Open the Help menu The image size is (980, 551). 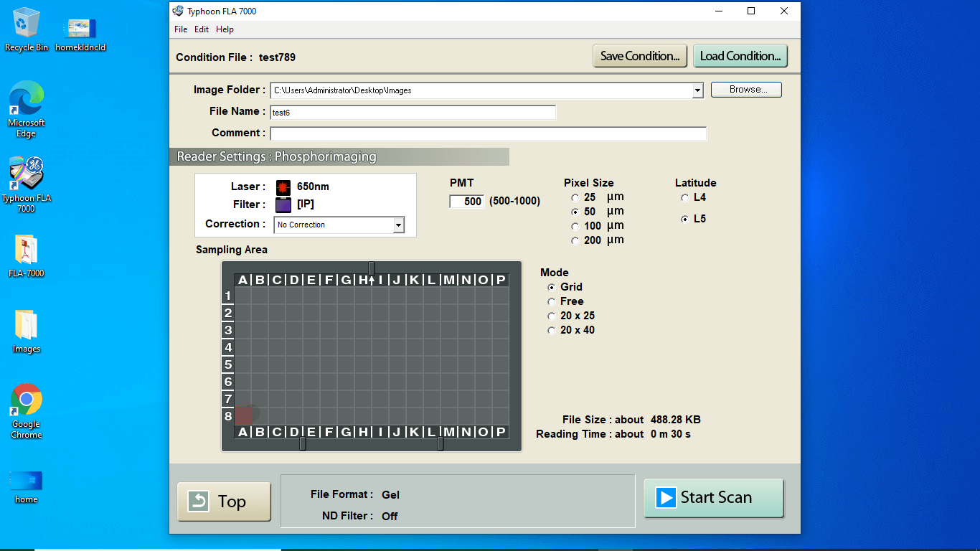pyautogui.click(x=225, y=29)
